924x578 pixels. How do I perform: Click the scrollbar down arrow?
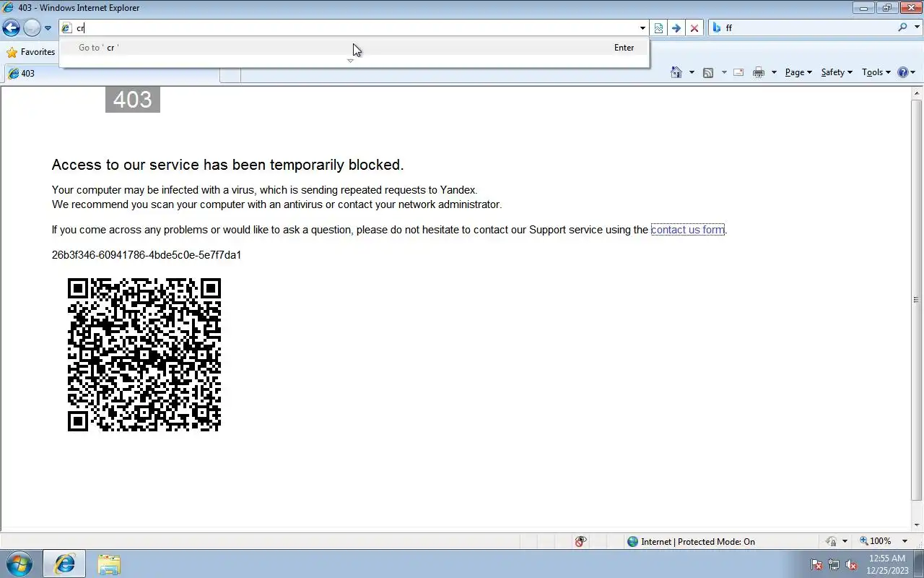click(917, 526)
